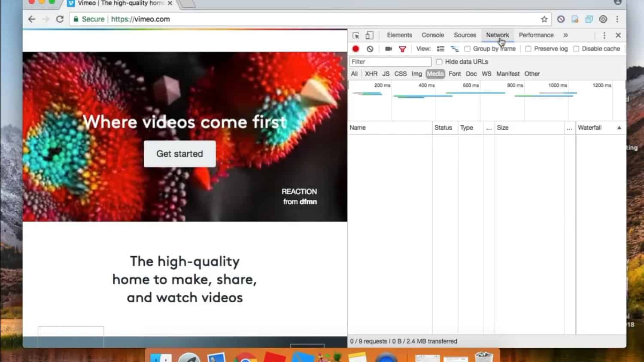Viewport: 644px width, 362px height.
Task: Enable Preserve log checkbox
Action: 529,49
